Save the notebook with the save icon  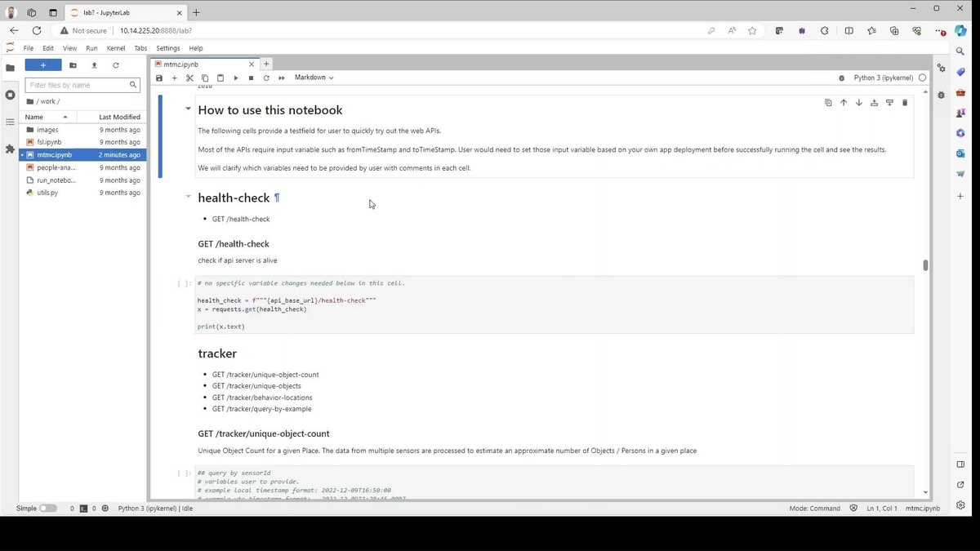point(159,78)
